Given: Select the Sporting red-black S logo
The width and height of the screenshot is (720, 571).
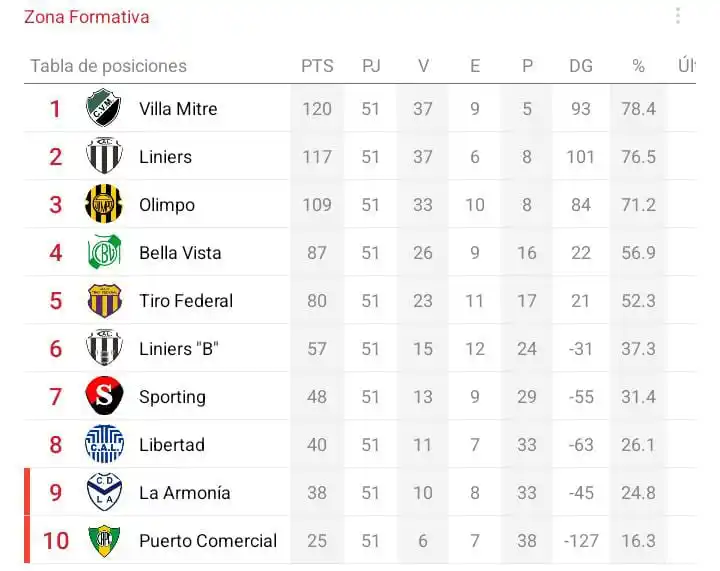Looking at the screenshot, I should (x=104, y=396).
